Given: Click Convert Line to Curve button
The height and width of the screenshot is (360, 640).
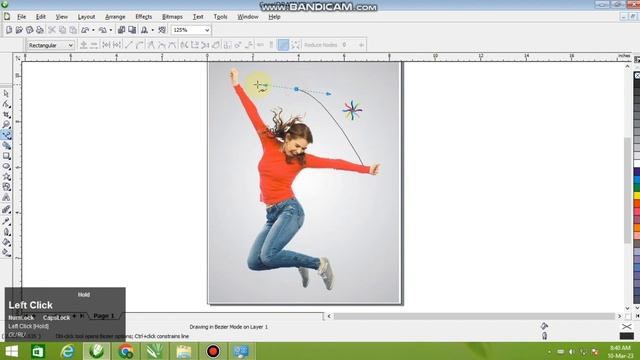Looking at the screenshot, I should coord(139,45).
